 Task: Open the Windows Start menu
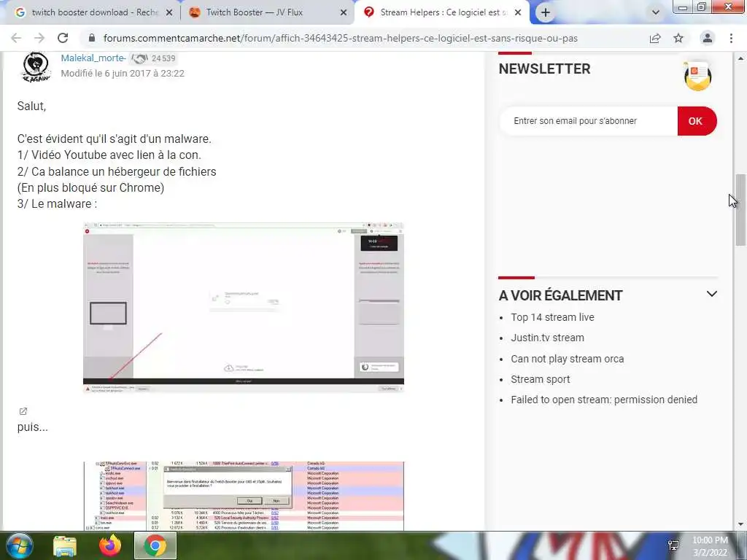[x=20, y=545]
